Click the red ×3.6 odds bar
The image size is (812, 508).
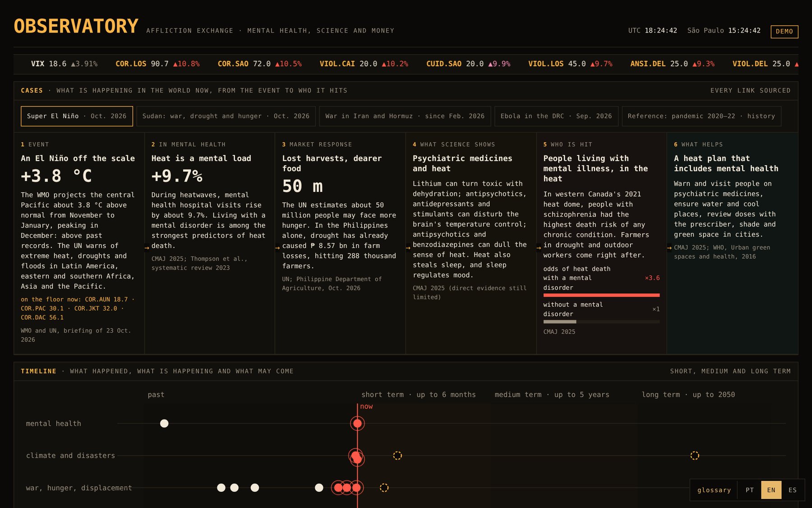(x=601, y=295)
